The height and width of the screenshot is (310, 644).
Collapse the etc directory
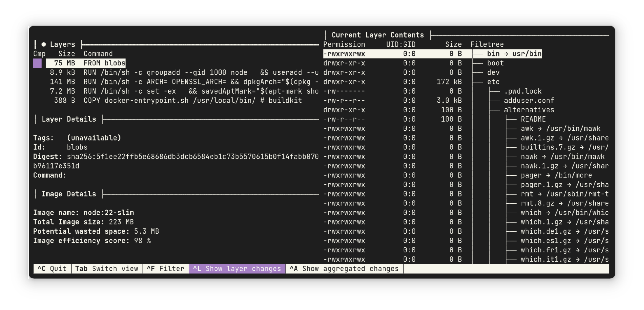point(494,82)
